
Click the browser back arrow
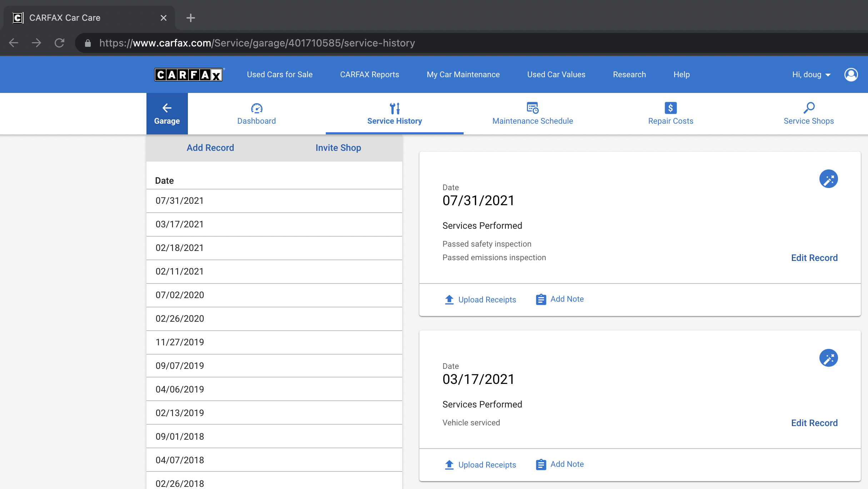click(x=14, y=43)
